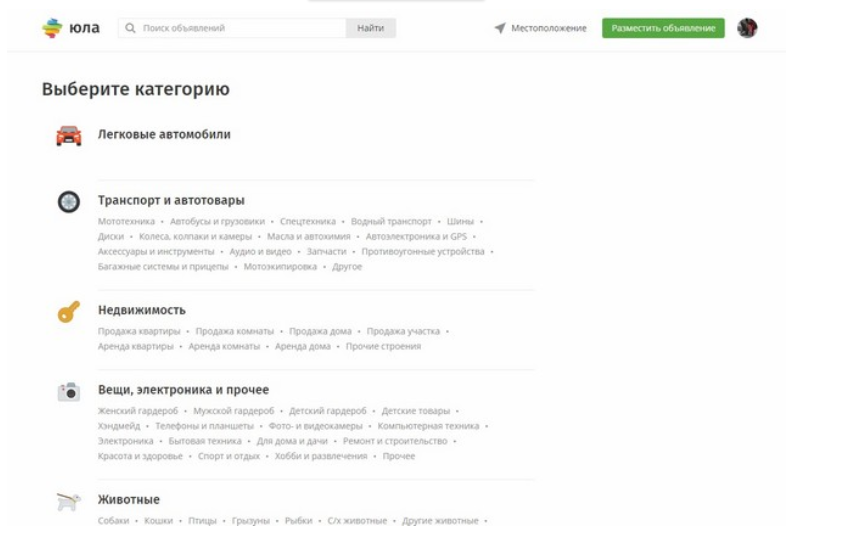The width and height of the screenshot is (846, 538).
Task: Open Легковые автомобили category
Action: click(164, 134)
